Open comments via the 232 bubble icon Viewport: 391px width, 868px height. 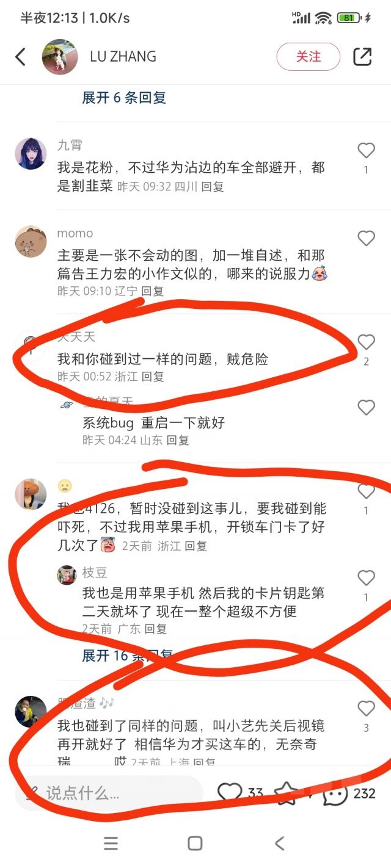point(335,794)
